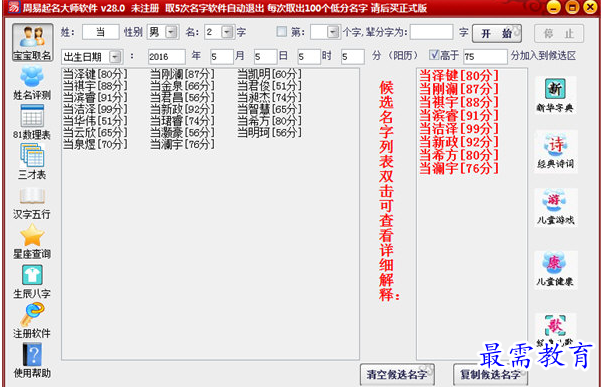Select 当泉煜[70分] in the results list
This screenshot has width=601, height=387.
95,144
